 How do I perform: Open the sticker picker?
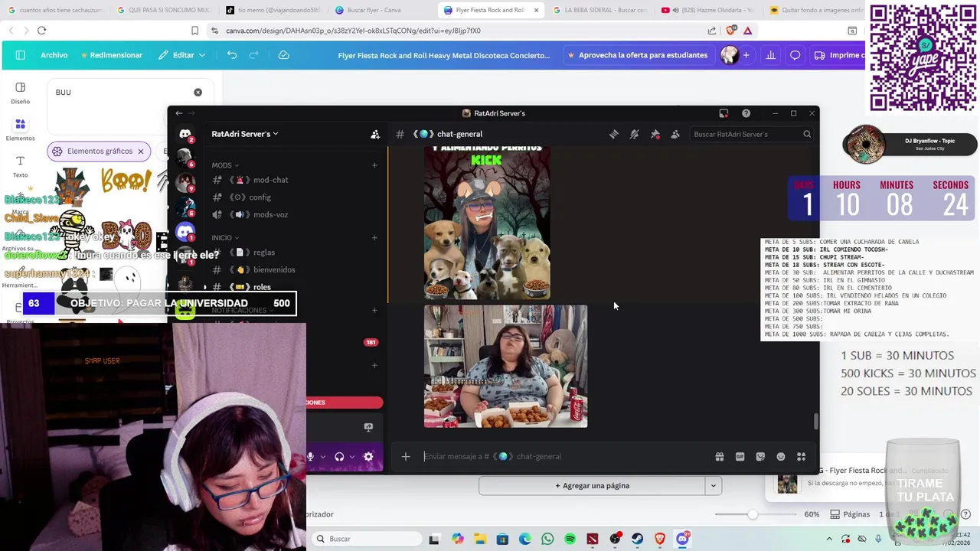[760, 457]
